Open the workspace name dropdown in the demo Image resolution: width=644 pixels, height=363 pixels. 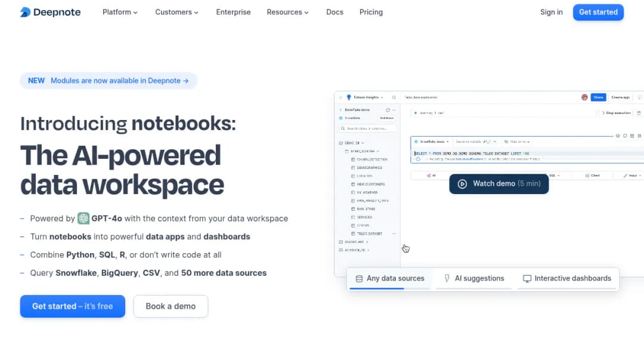(365, 97)
